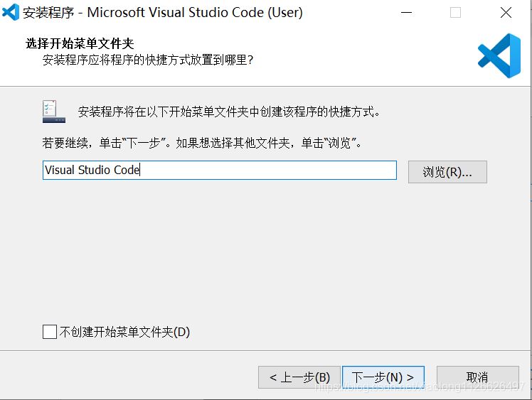Click the large VS Code logo
The width and height of the screenshot is (532, 400).
pyautogui.click(x=499, y=55)
